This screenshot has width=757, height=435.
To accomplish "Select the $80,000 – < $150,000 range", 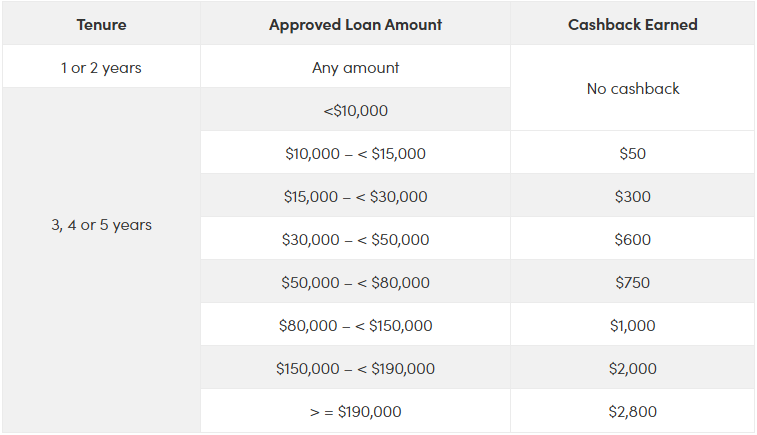I will coord(355,326).
